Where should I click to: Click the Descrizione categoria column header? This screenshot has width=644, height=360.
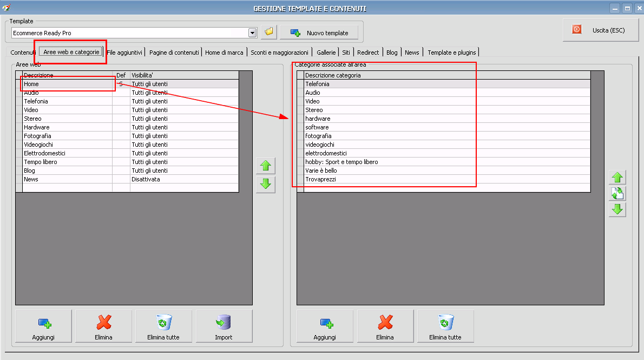tap(447, 75)
